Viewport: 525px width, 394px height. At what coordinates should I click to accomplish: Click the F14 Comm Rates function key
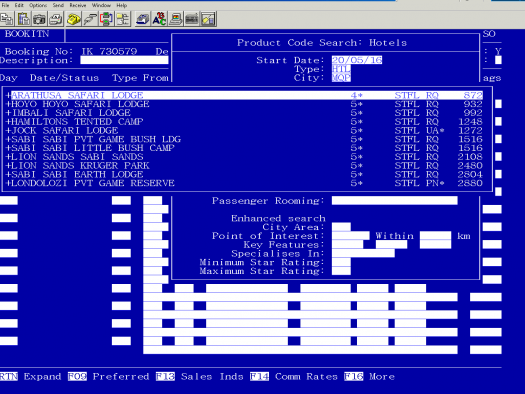pyautogui.click(x=294, y=377)
